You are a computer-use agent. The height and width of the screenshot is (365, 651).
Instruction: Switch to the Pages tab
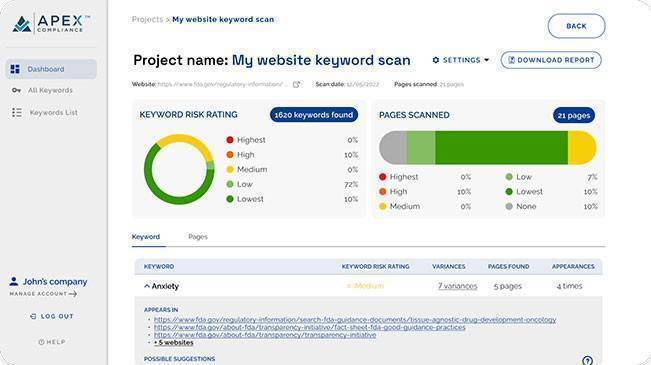click(198, 237)
